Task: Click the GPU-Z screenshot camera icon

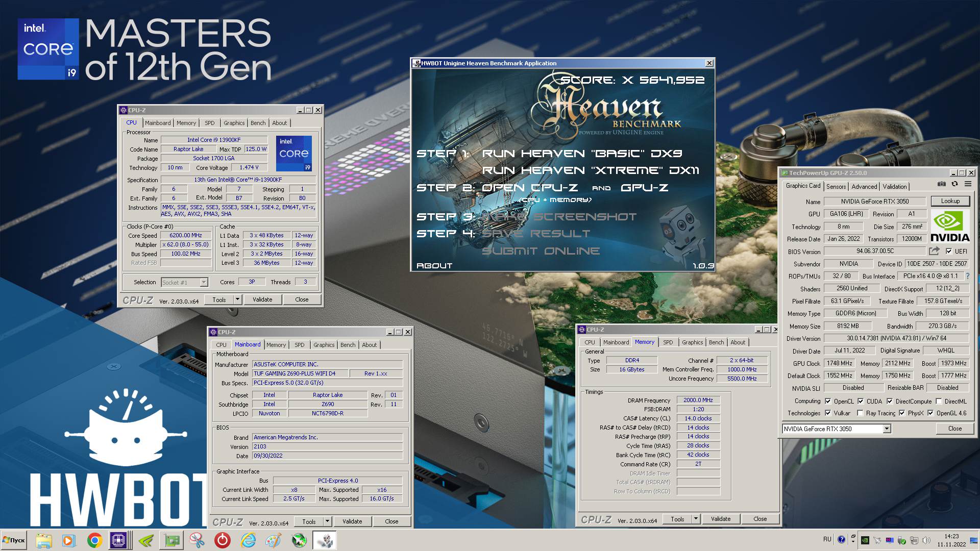Action: click(x=942, y=184)
